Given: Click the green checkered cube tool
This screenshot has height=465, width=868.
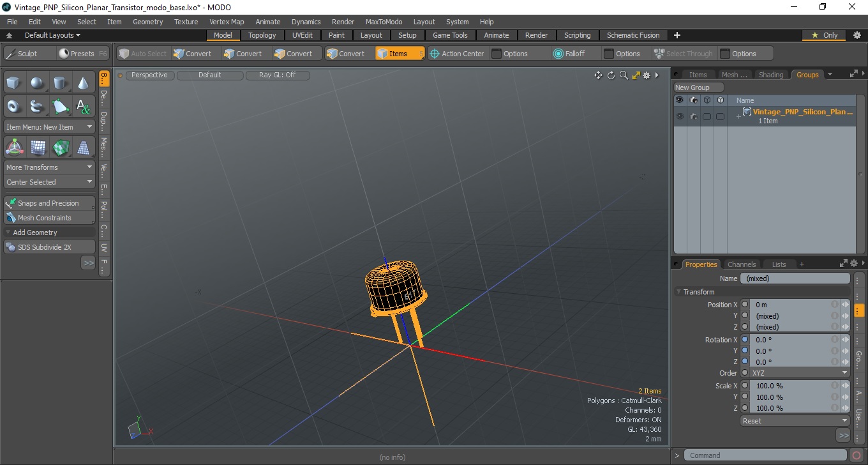Looking at the screenshot, I should (61, 148).
